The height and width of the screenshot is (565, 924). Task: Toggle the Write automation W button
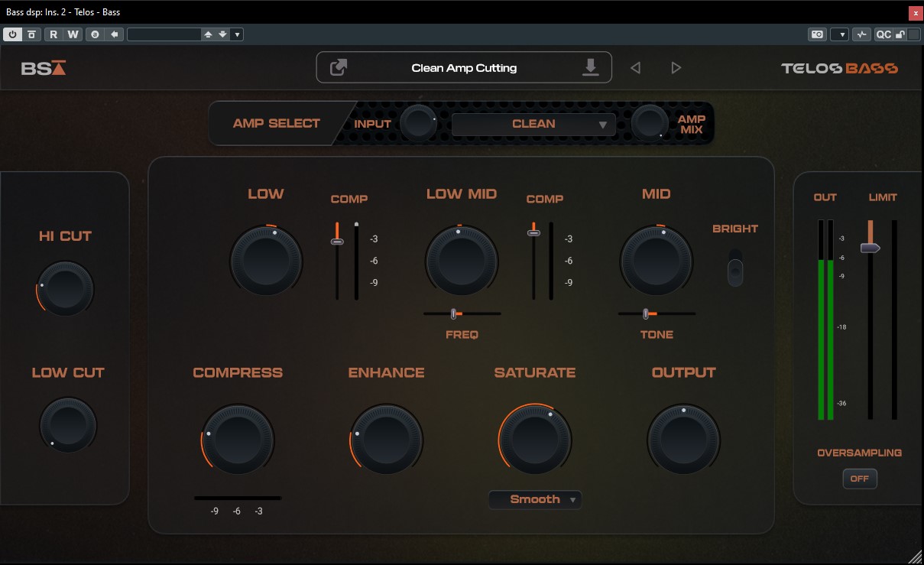(x=73, y=34)
